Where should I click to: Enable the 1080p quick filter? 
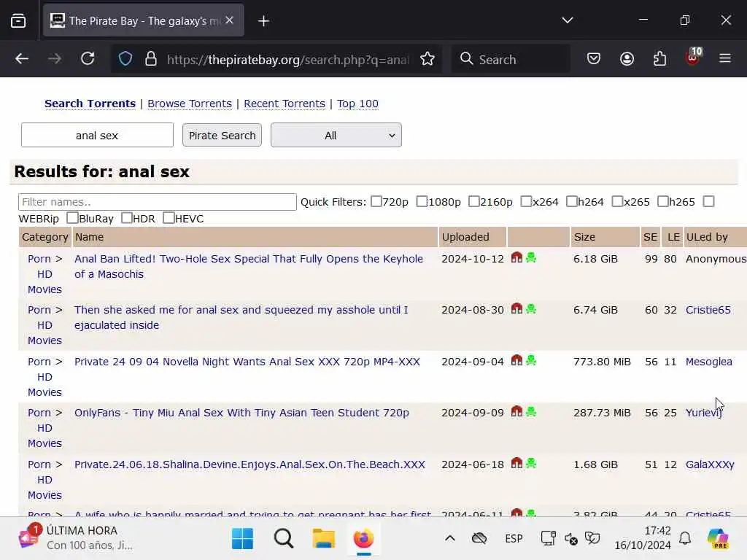pos(422,201)
